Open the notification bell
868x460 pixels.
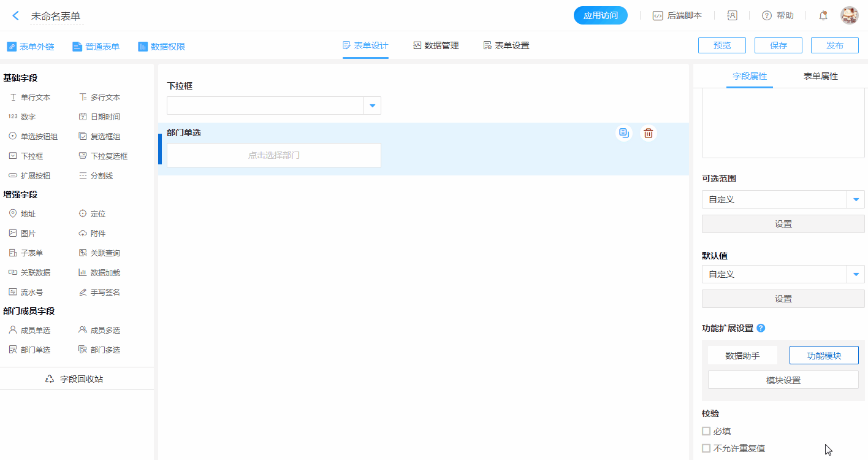pos(823,16)
